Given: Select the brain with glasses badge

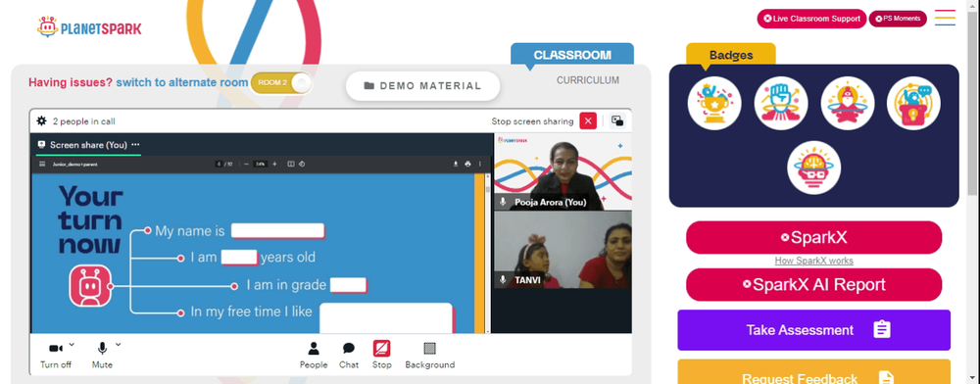Looking at the screenshot, I should (x=813, y=168).
